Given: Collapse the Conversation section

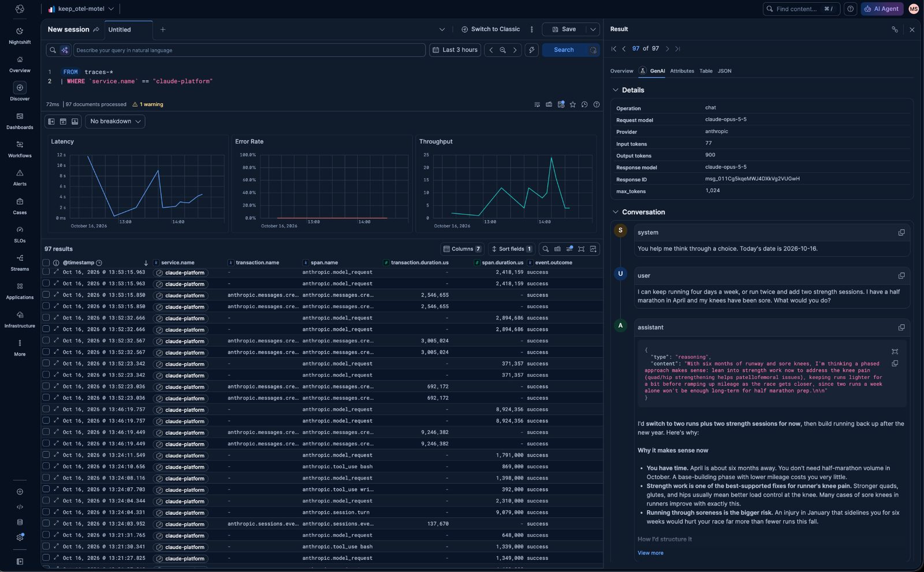Looking at the screenshot, I should click(616, 212).
